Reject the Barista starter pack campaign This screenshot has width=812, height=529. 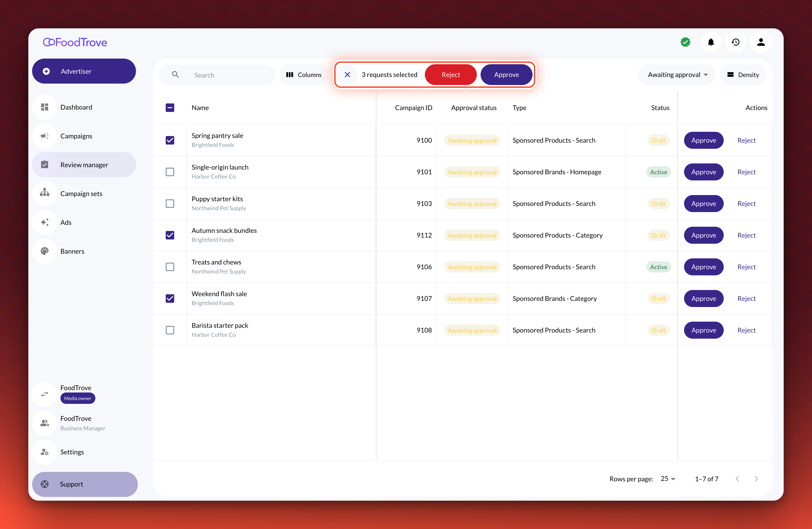(746, 330)
